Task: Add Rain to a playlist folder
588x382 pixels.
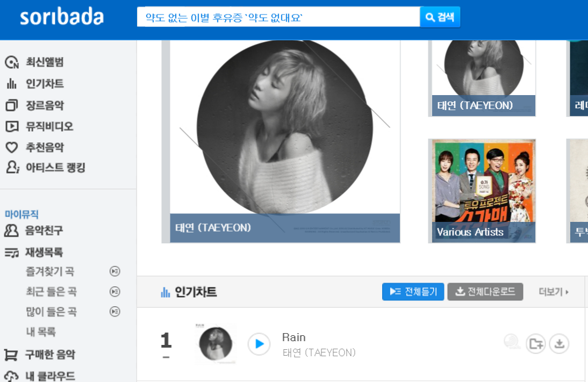Action: (536, 343)
